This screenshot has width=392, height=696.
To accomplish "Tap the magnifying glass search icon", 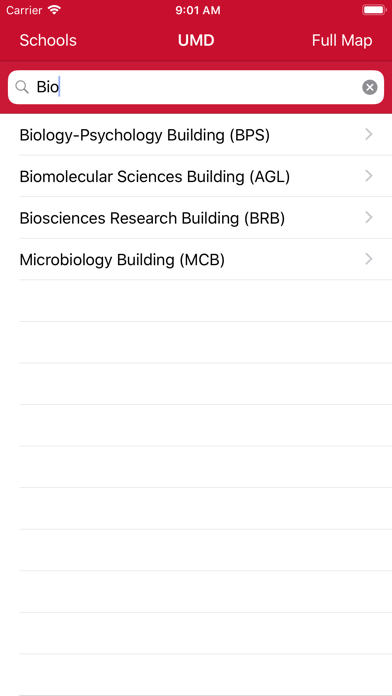I will point(22,87).
